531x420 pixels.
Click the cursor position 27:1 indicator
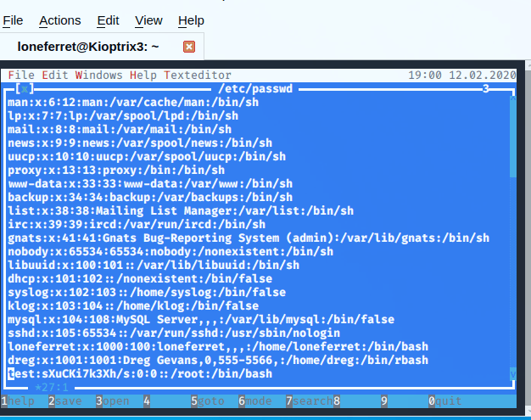click(x=52, y=387)
